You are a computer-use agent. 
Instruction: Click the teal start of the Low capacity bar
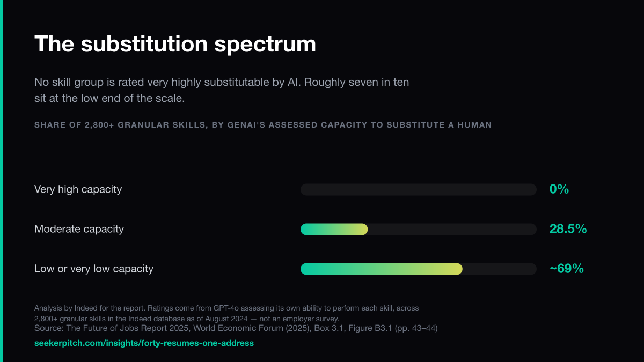309,269
